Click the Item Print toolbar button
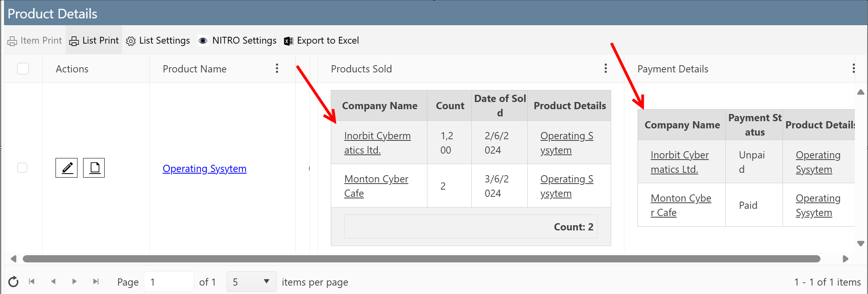 coord(35,40)
